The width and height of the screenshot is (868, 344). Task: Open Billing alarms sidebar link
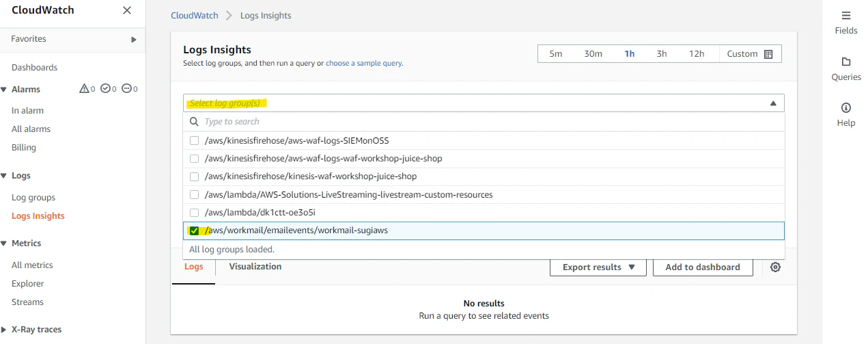pos(24,148)
